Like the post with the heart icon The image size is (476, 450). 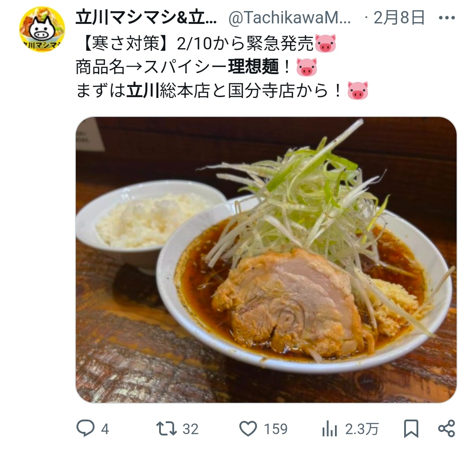tap(248, 428)
